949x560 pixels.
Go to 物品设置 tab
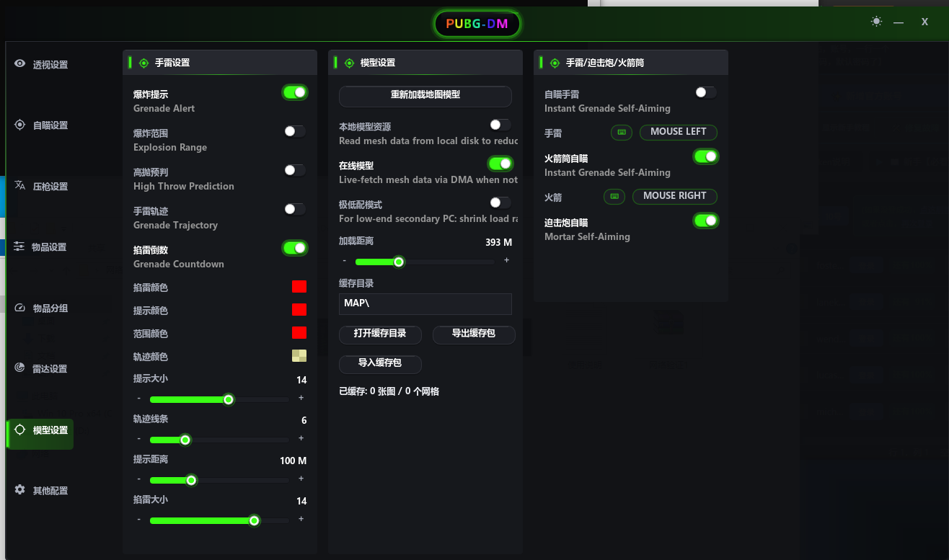coord(40,247)
